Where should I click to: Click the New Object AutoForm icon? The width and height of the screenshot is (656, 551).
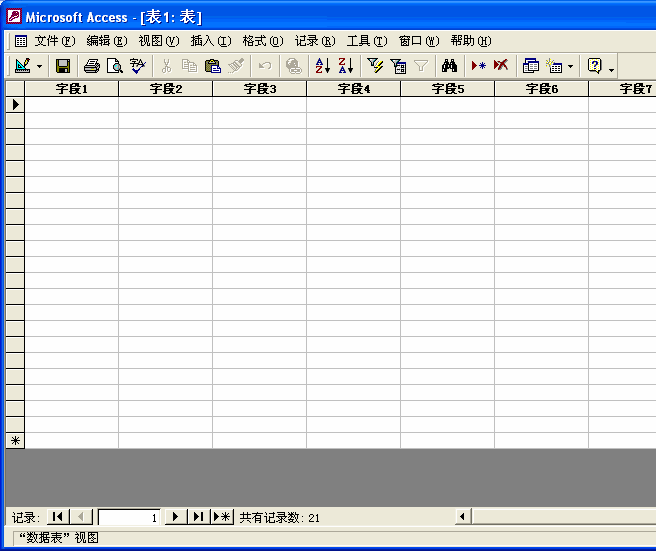coord(554,66)
